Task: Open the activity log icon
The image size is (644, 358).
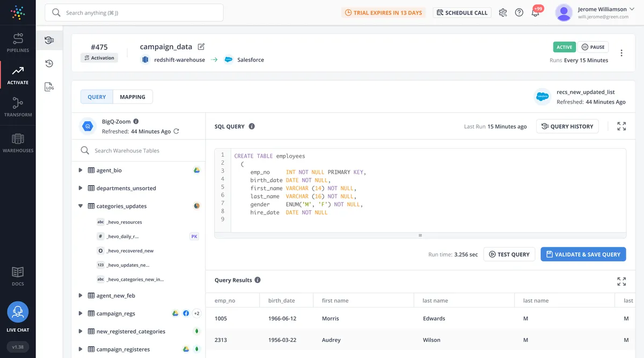Action: 49,86
